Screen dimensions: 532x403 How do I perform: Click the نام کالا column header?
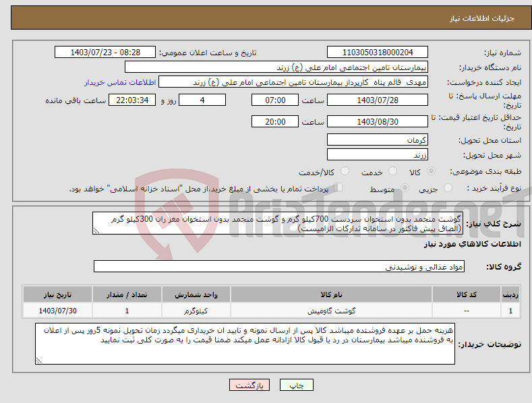pos(331,294)
